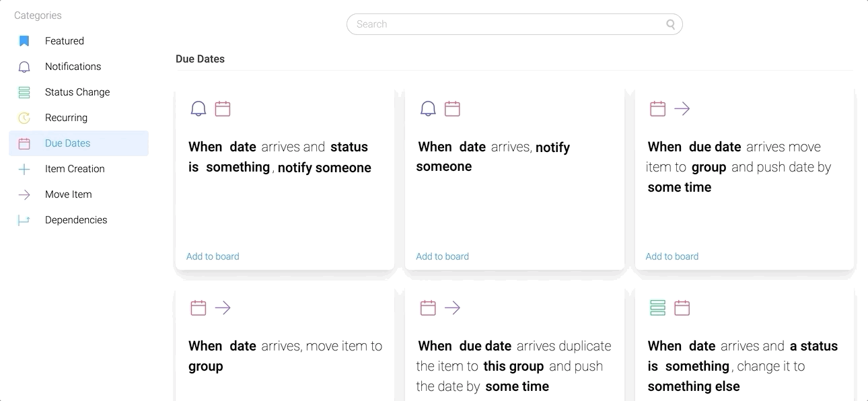The image size is (868, 401).
Task: Open the Item Creation category
Action: tap(79, 169)
